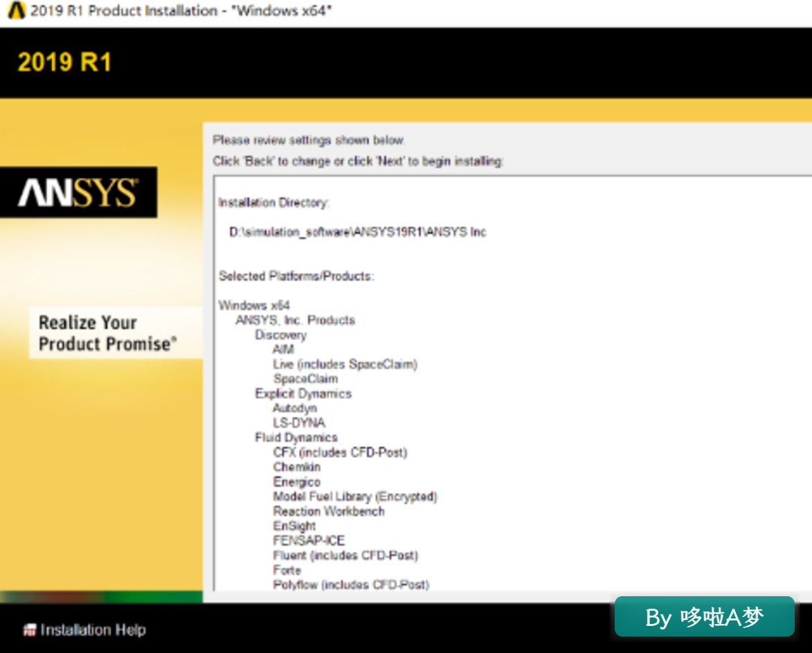Select 'ANSYS, Inc. Products' row
This screenshot has width=812, height=653.
(295, 320)
